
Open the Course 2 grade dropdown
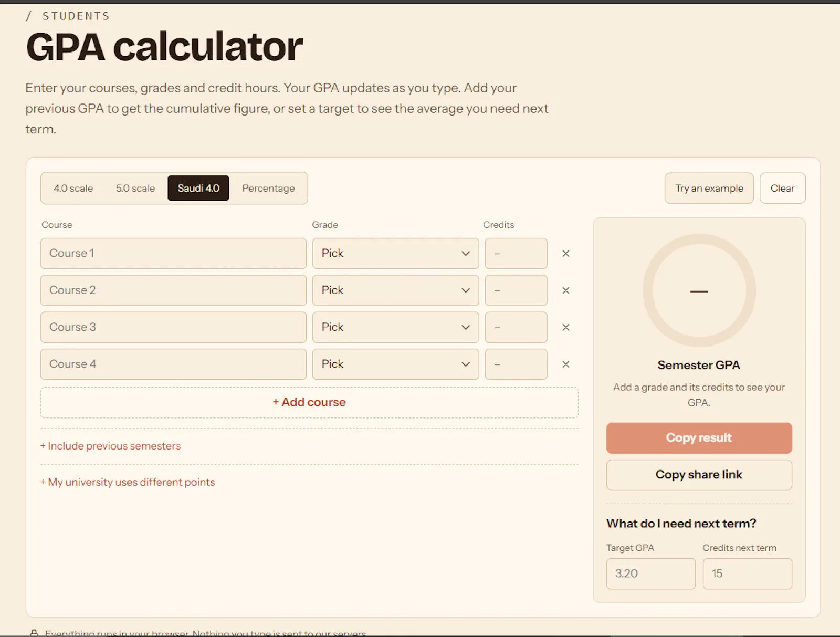click(395, 290)
